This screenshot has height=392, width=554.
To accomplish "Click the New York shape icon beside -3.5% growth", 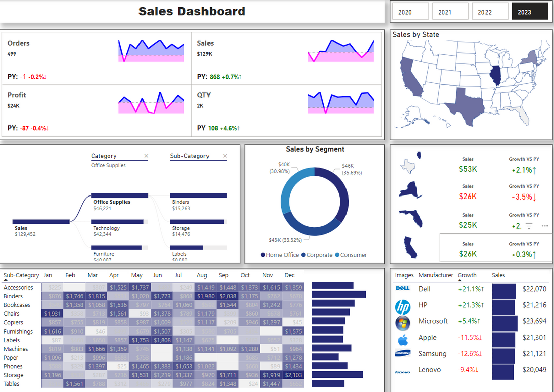I will [410, 189].
